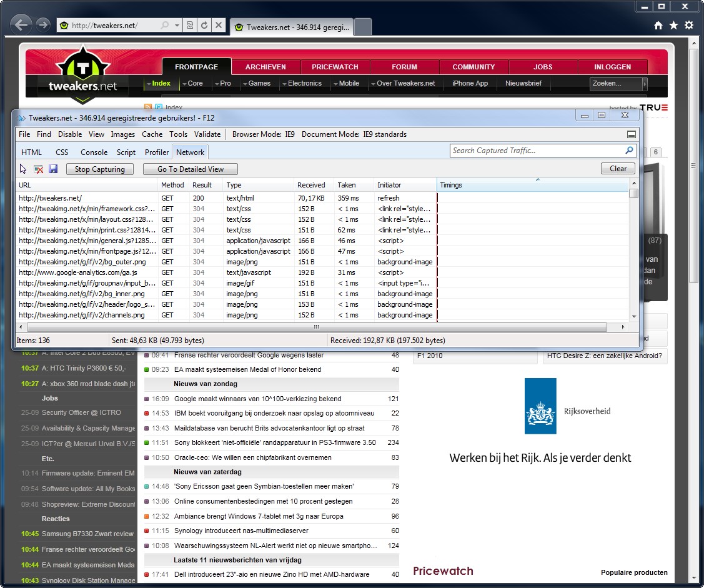Open article about Oracle-ceo chipfabrikant
Screen dimensions: 704x588
(x=253, y=457)
